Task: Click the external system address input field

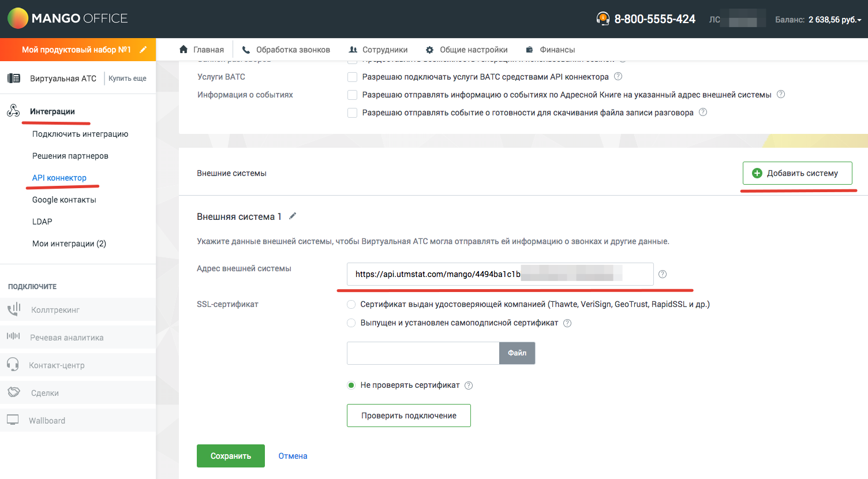Action: tap(500, 274)
